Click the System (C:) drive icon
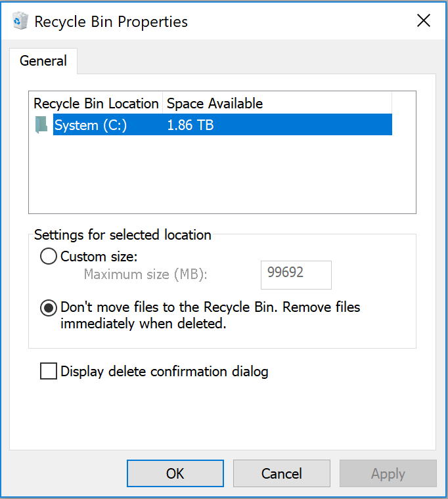The width and height of the screenshot is (448, 499). pyautogui.click(x=41, y=125)
